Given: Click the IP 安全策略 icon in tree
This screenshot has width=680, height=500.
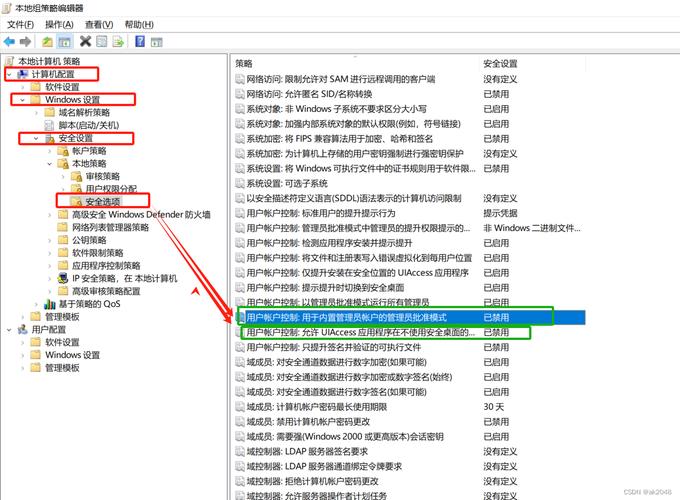Looking at the screenshot, I should [63, 278].
